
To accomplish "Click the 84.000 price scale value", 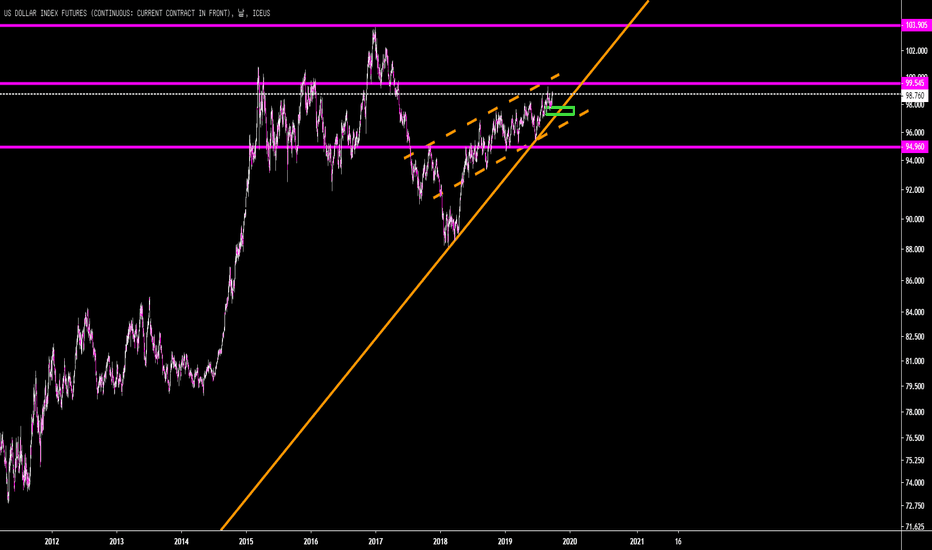I will point(915,312).
